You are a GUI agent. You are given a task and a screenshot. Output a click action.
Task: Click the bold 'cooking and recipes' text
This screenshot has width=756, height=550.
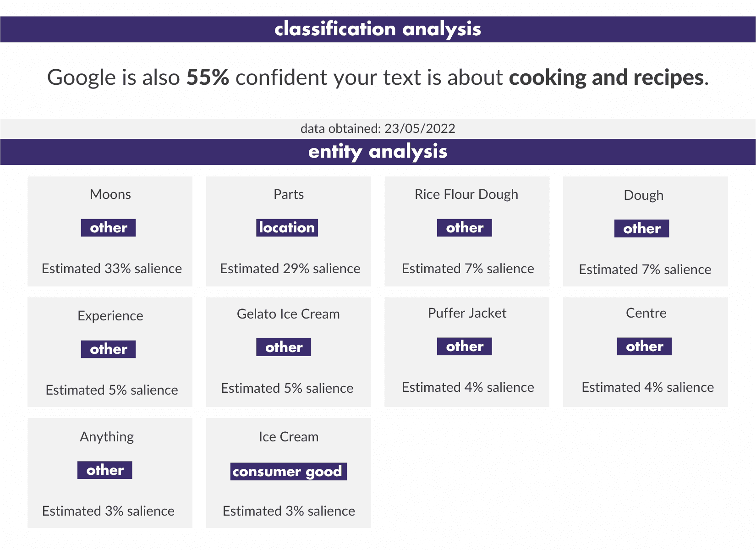[606, 77]
